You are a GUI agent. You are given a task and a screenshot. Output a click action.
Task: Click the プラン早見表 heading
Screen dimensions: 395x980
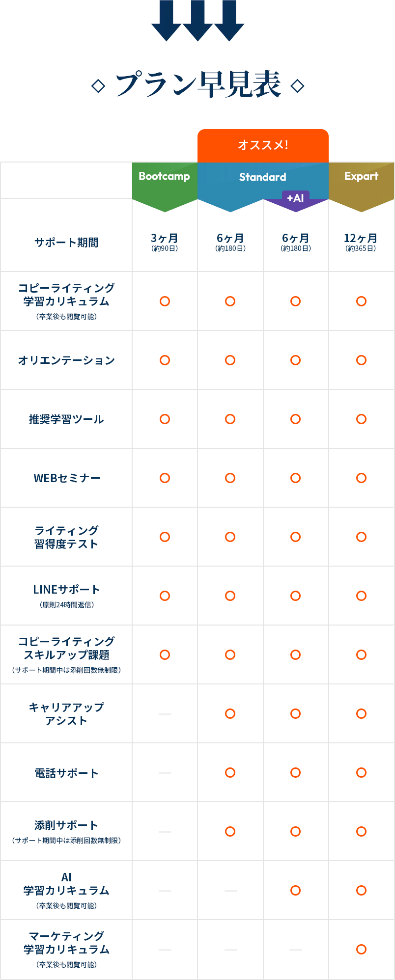pyautogui.click(x=198, y=85)
